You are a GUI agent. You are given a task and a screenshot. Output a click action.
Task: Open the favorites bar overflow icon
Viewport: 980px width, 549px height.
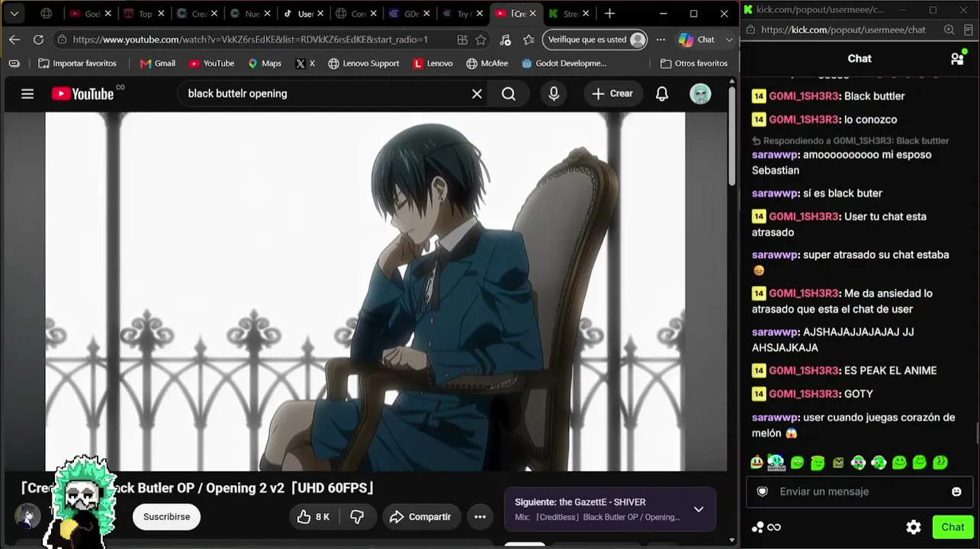pos(14,63)
